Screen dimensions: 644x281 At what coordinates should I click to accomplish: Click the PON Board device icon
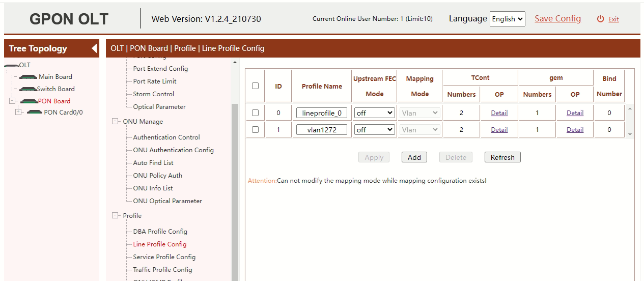(x=29, y=101)
